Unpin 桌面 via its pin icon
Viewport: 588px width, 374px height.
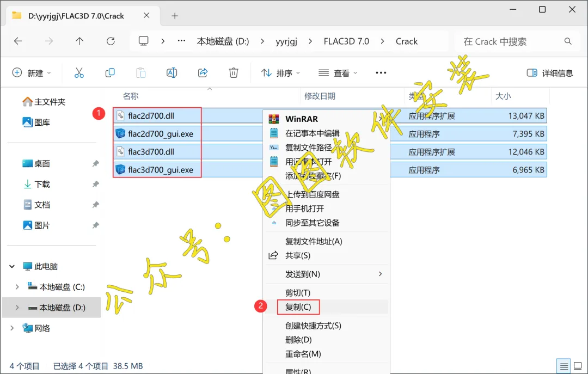point(96,163)
